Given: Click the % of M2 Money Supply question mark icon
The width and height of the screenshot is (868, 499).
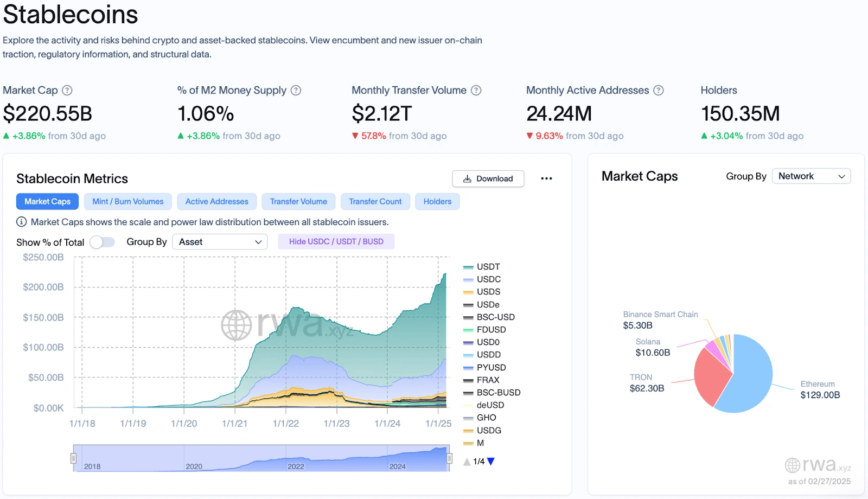Looking at the screenshot, I should (x=296, y=90).
